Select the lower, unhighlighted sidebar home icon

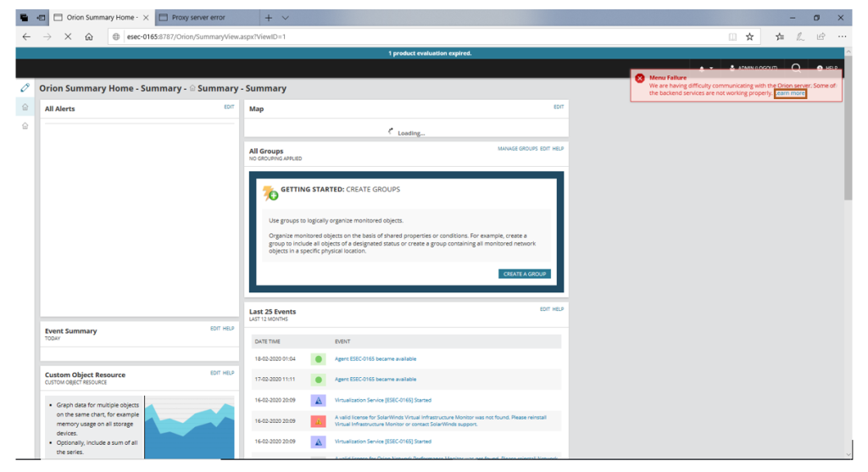25,126
